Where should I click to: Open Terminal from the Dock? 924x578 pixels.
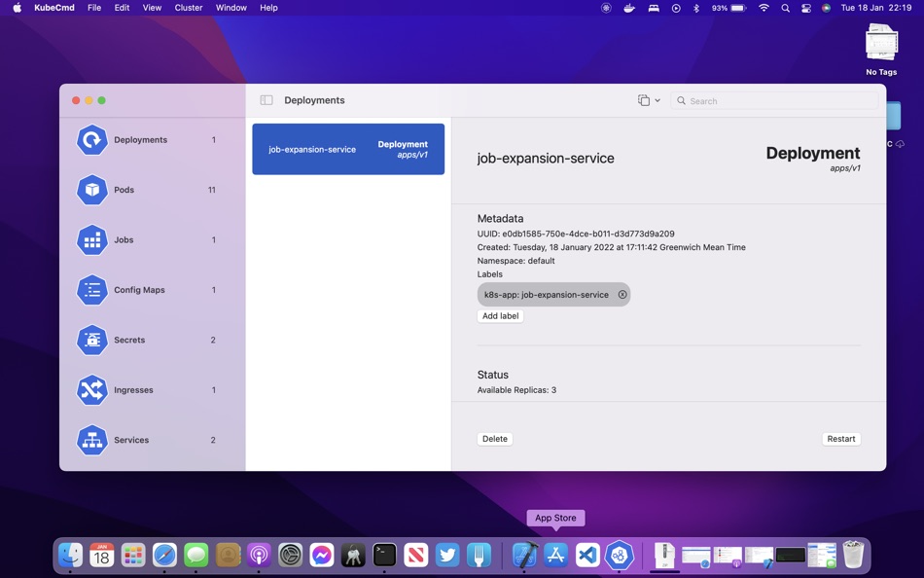[x=384, y=555]
